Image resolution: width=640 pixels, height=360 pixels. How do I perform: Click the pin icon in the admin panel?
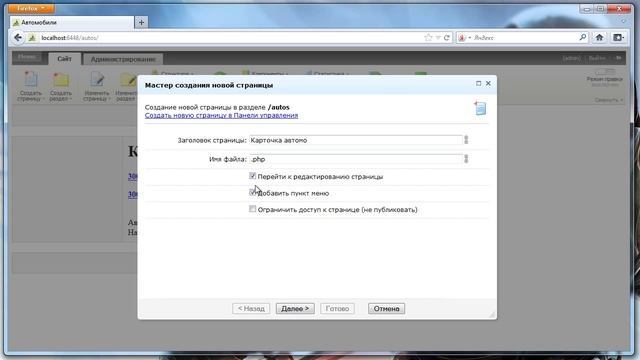618,58
